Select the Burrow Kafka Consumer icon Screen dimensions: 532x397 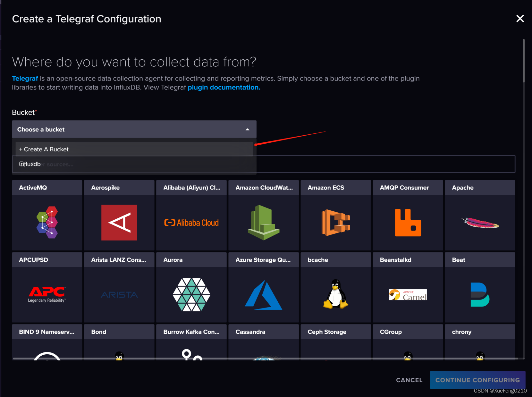click(x=192, y=355)
